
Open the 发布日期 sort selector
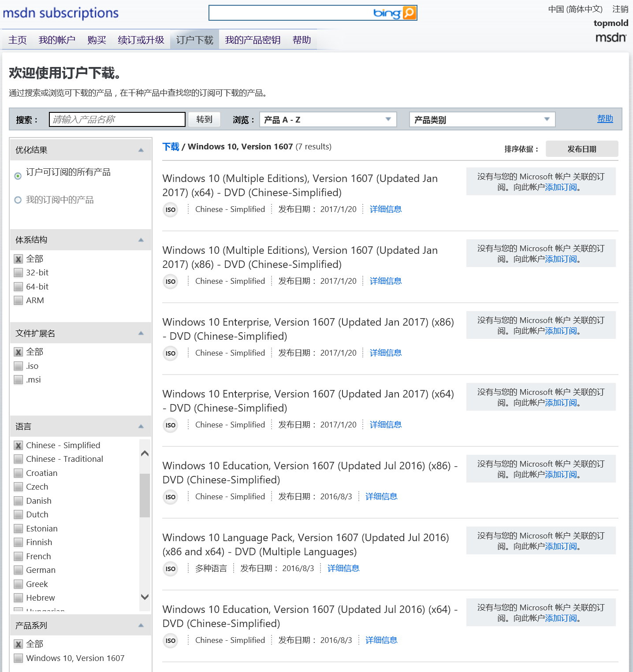point(582,149)
